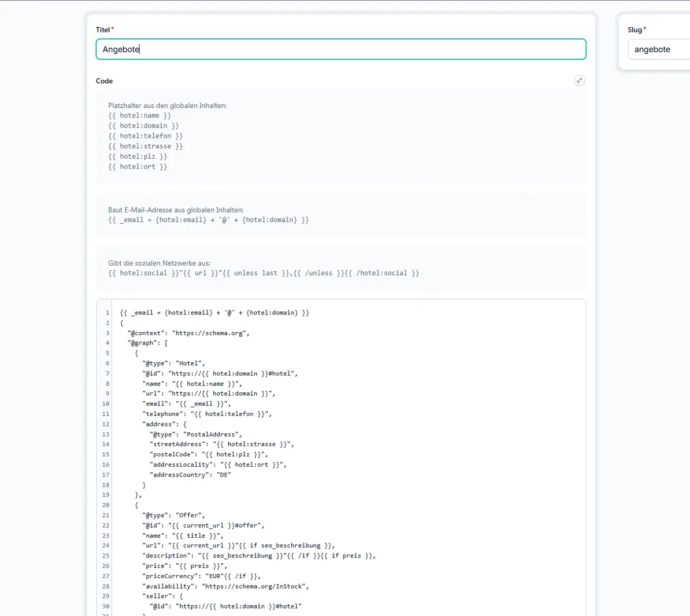Click line number 20 in the gutter
690x616 pixels.
[x=105, y=505]
